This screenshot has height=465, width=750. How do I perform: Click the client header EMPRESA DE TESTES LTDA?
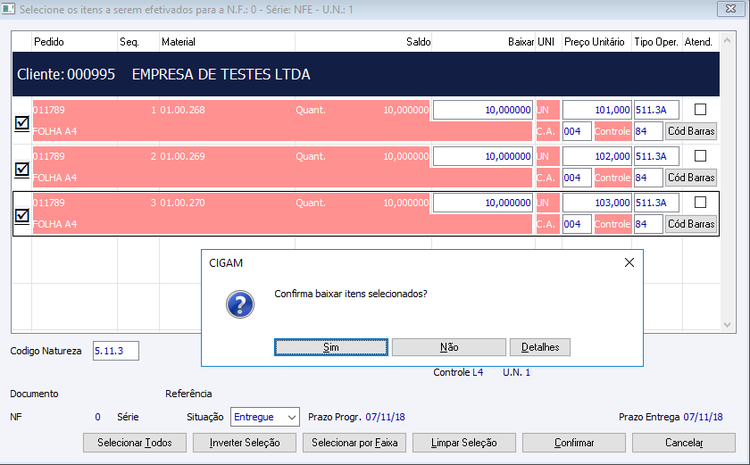coord(366,74)
